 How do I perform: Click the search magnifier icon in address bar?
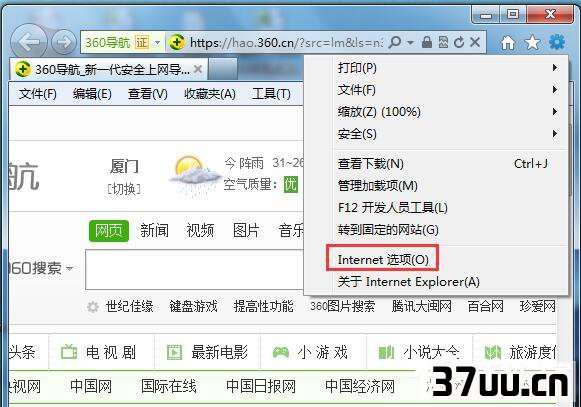395,42
